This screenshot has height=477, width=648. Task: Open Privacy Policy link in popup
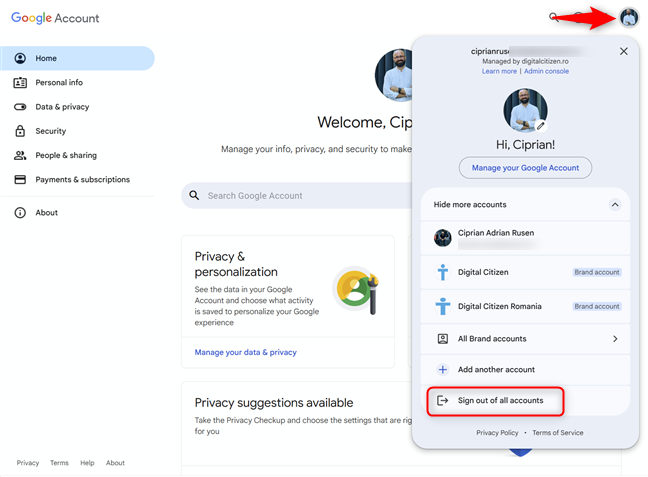tap(497, 433)
